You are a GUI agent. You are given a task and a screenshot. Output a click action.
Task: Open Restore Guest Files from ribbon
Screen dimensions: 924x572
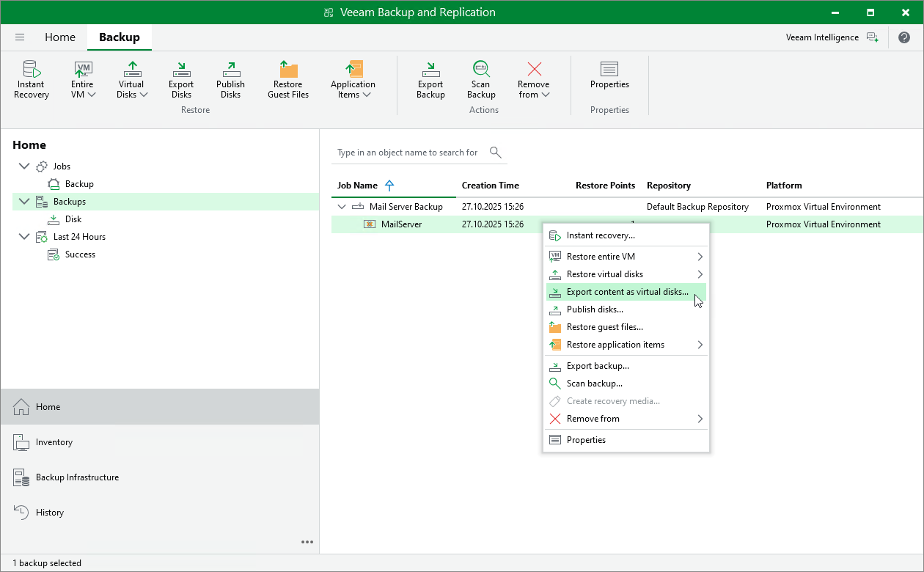click(288, 79)
